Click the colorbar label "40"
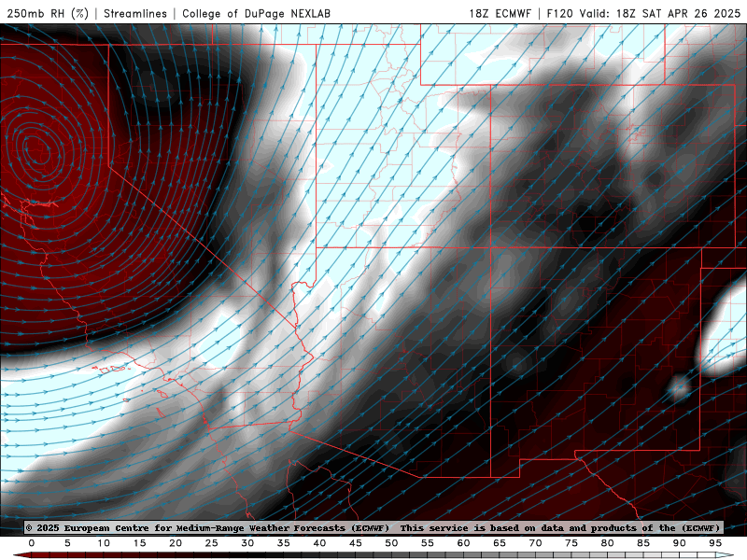This screenshot has width=747, height=560. point(319,543)
